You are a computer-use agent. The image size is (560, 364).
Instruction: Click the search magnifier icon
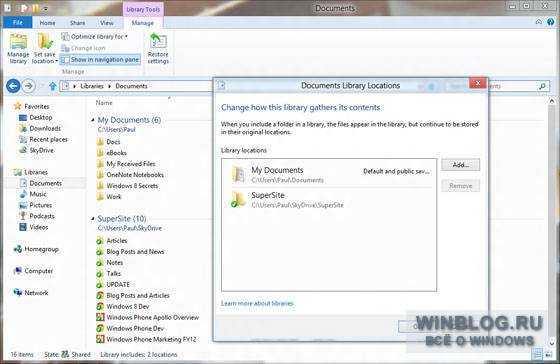(542, 86)
